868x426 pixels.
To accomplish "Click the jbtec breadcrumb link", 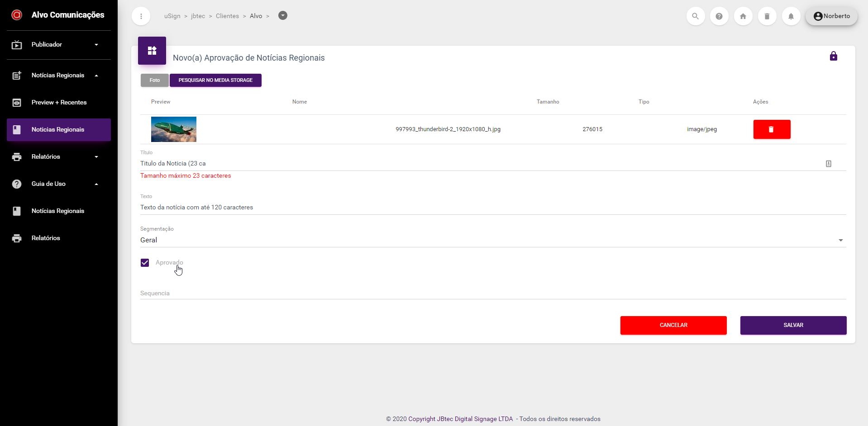I will coord(198,16).
